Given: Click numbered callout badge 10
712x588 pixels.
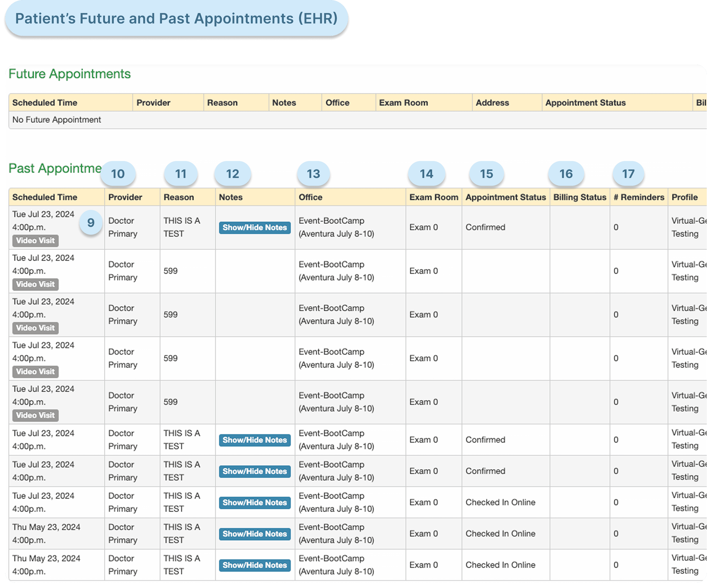Looking at the screenshot, I should coord(118,174).
